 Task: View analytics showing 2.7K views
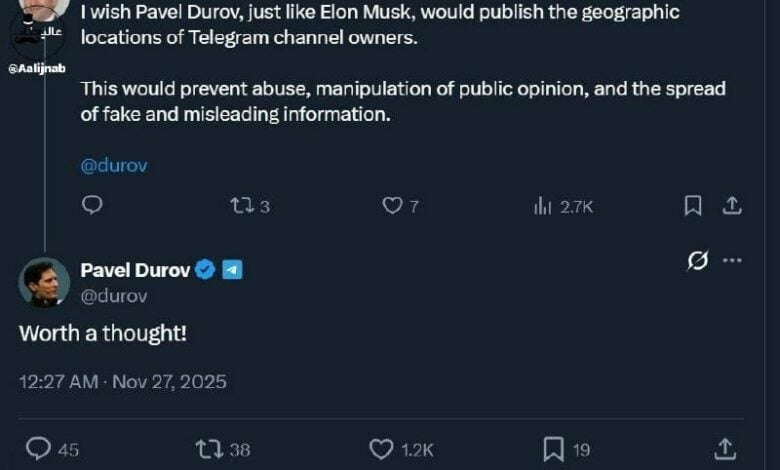pos(543,206)
